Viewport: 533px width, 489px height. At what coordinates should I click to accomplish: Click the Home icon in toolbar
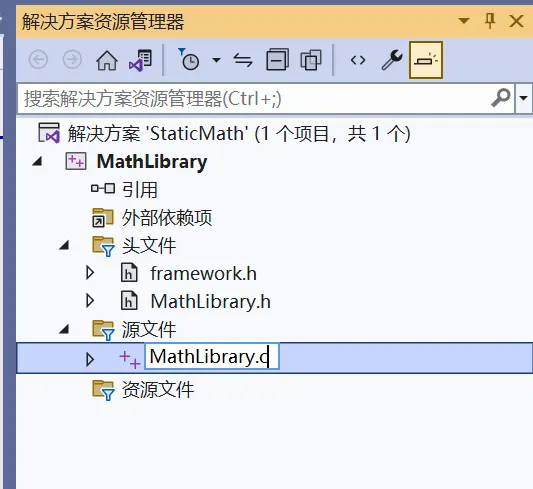pyautogui.click(x=107, y=60)
